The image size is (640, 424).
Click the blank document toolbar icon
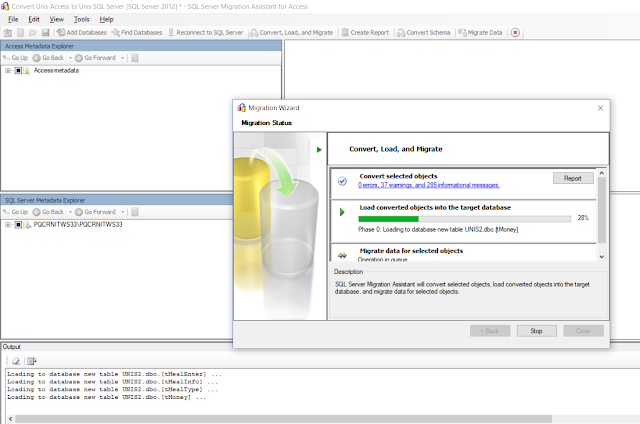pyautogui.click(x=20, y=32)
